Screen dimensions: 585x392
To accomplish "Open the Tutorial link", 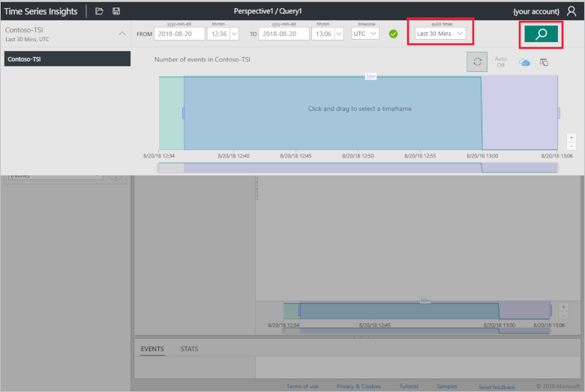I will [x=409, y=387].
